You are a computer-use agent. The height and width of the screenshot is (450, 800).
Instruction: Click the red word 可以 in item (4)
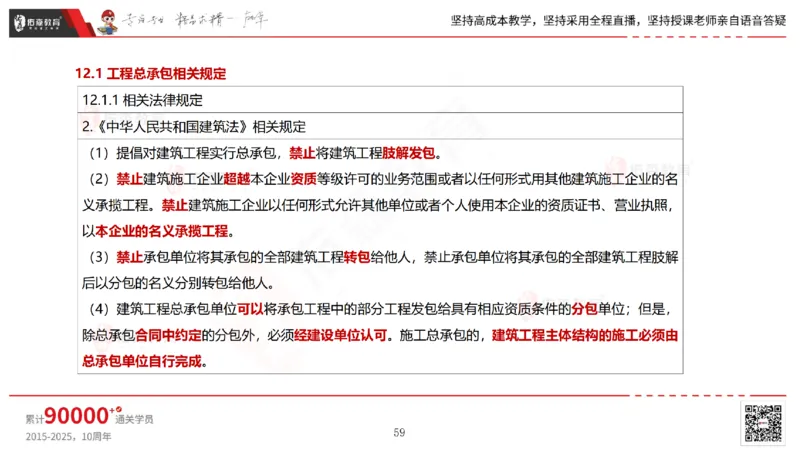tap(250, 309)
